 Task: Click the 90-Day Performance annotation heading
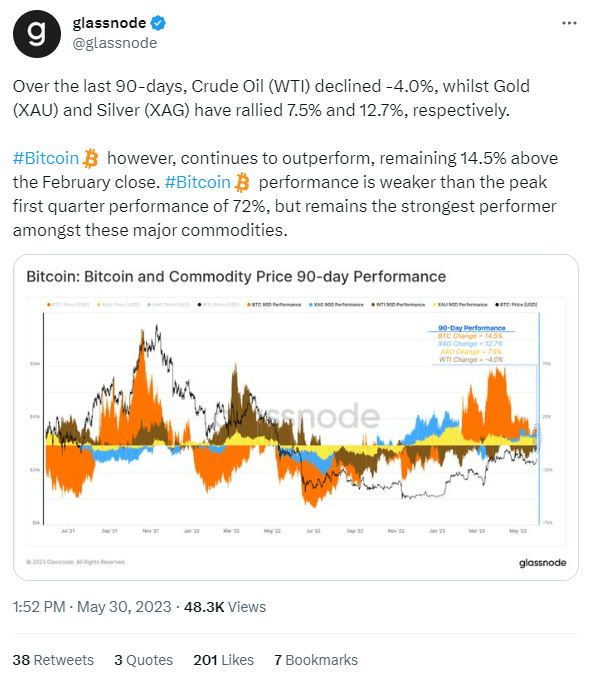point(472,328)
